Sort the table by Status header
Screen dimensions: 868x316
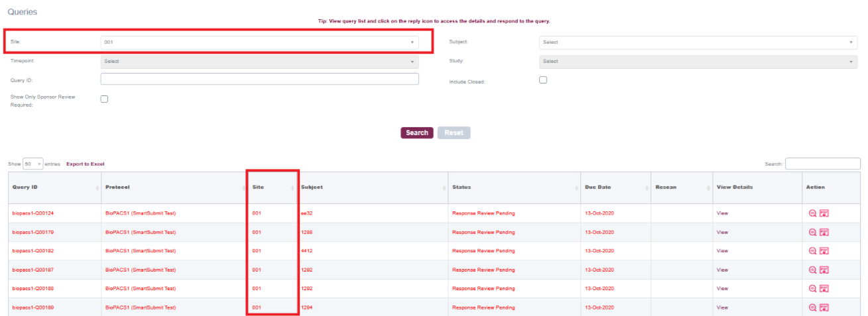click(x=513, y=187)
